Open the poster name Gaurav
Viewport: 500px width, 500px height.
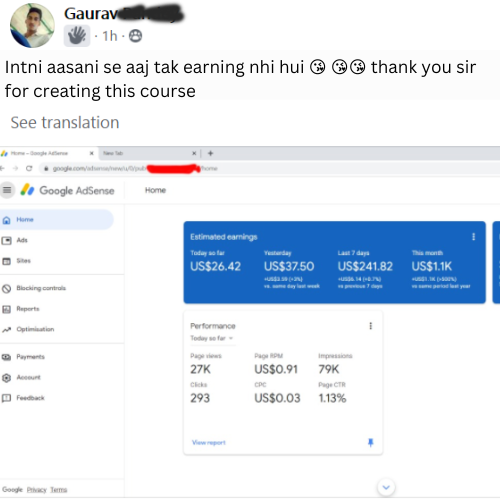tap(91, 14)
